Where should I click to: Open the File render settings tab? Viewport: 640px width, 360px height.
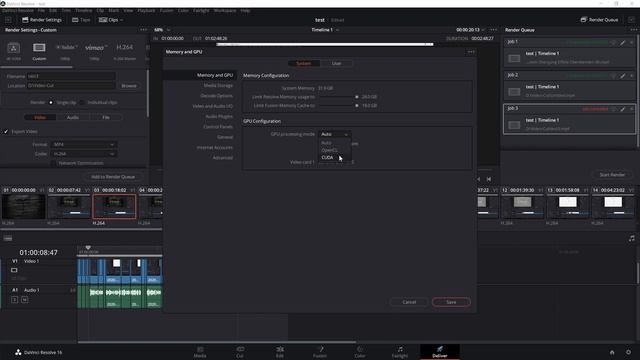106,118
